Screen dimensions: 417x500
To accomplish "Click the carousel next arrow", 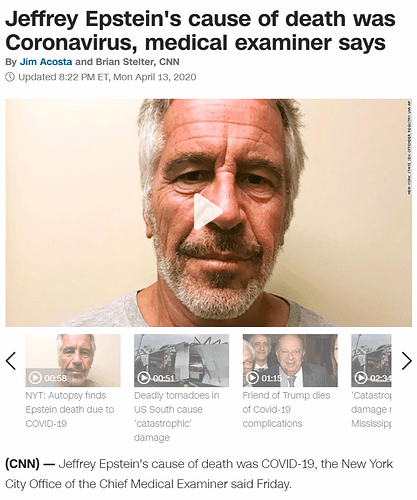I will point(407,361).
